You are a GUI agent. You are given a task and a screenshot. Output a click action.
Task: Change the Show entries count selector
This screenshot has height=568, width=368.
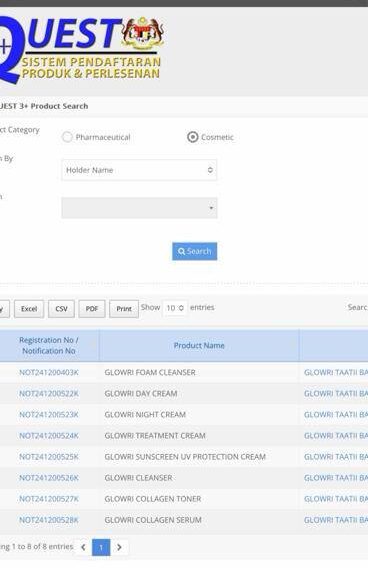click(x=175, y=308)
